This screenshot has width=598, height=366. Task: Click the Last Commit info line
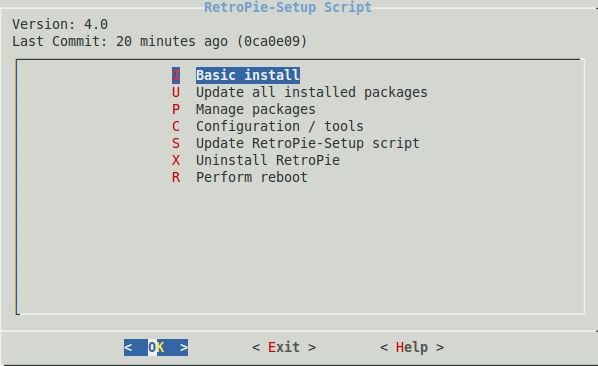pos(159,41)
